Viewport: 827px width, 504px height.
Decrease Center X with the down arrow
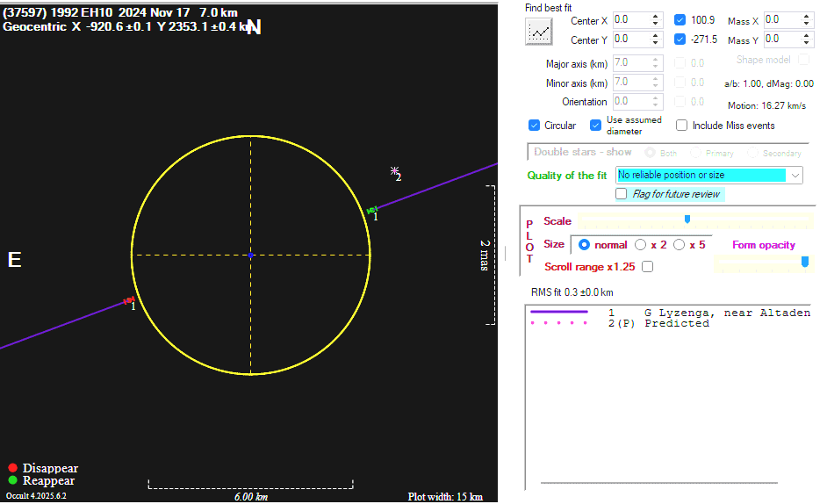click(656, 24)
